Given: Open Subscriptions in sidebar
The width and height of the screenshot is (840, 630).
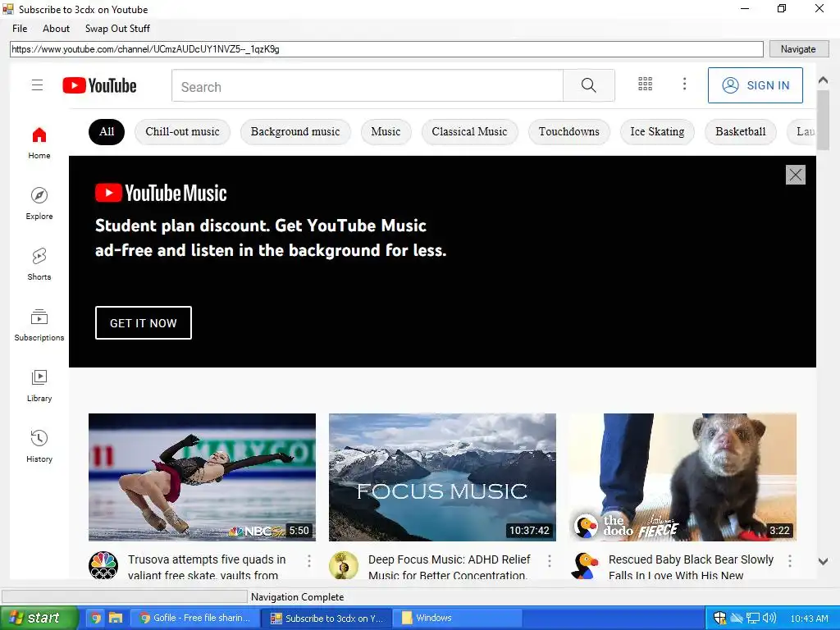Looking at the screenshot, I should pos(39,325).
